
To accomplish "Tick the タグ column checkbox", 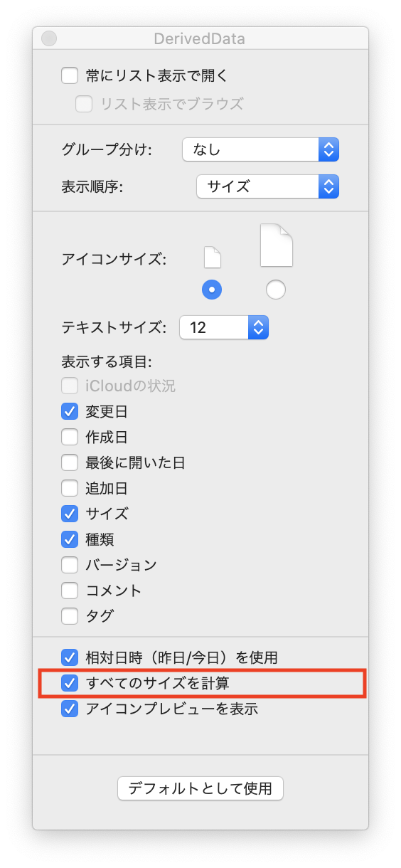I will coord(70,615).
